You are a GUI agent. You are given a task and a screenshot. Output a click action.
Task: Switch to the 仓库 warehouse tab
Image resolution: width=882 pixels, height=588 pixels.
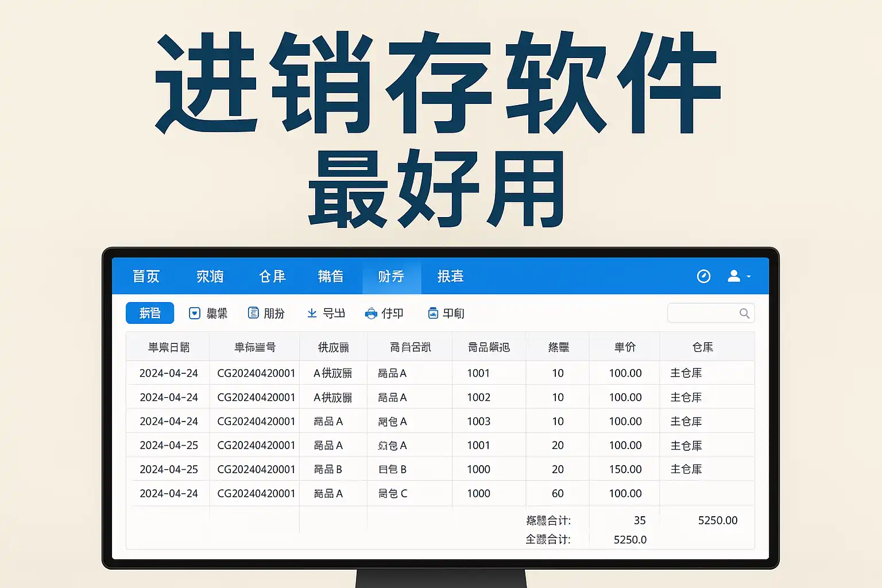click(x=272, y=277)
